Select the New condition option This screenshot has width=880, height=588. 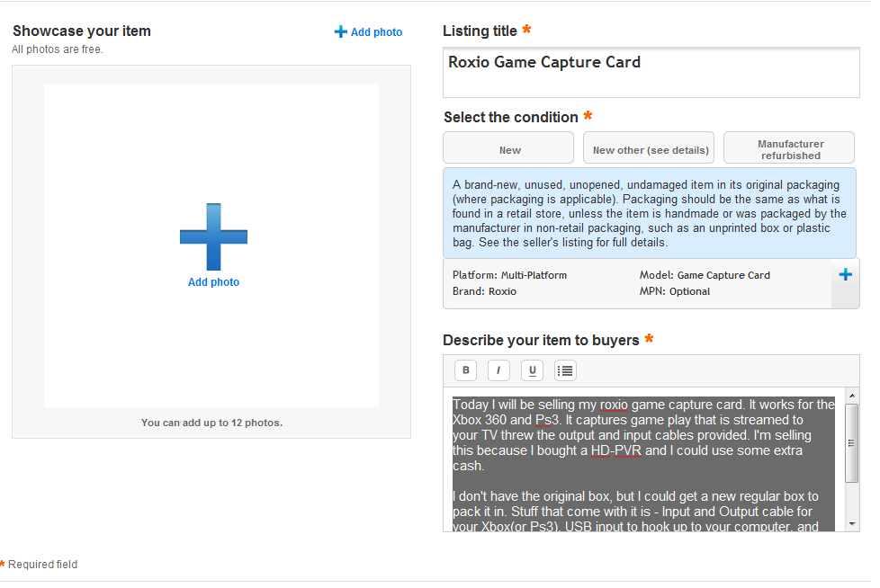pos(508,148)
